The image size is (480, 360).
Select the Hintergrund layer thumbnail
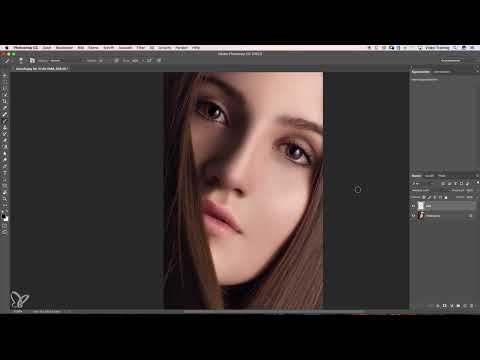click(x=421, y=216)
